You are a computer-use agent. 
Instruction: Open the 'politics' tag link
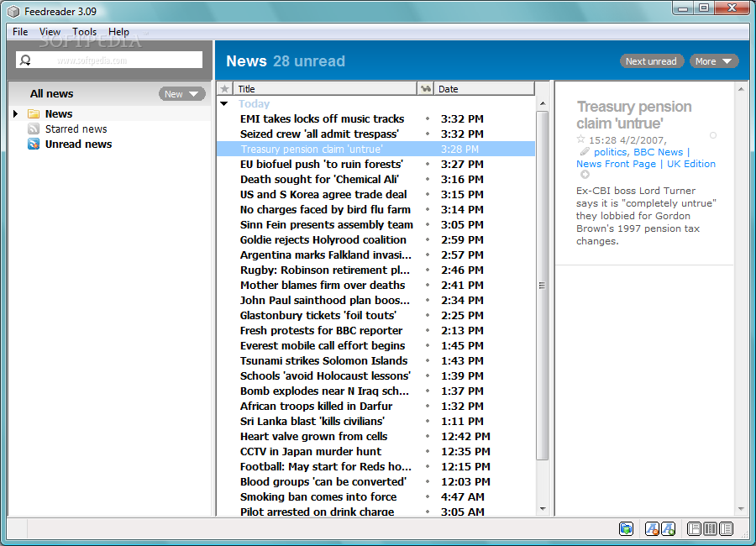click(610, 152)
